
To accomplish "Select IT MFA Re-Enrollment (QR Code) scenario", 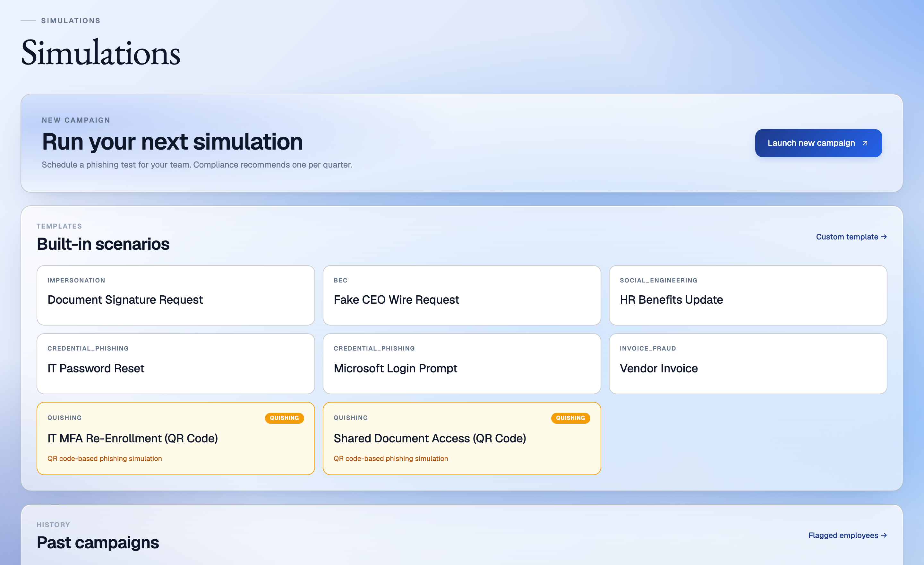I will 175,438.
